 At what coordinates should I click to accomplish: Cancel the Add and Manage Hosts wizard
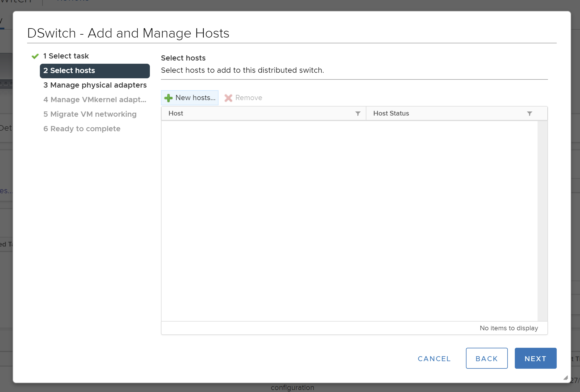tap(434, 359)
